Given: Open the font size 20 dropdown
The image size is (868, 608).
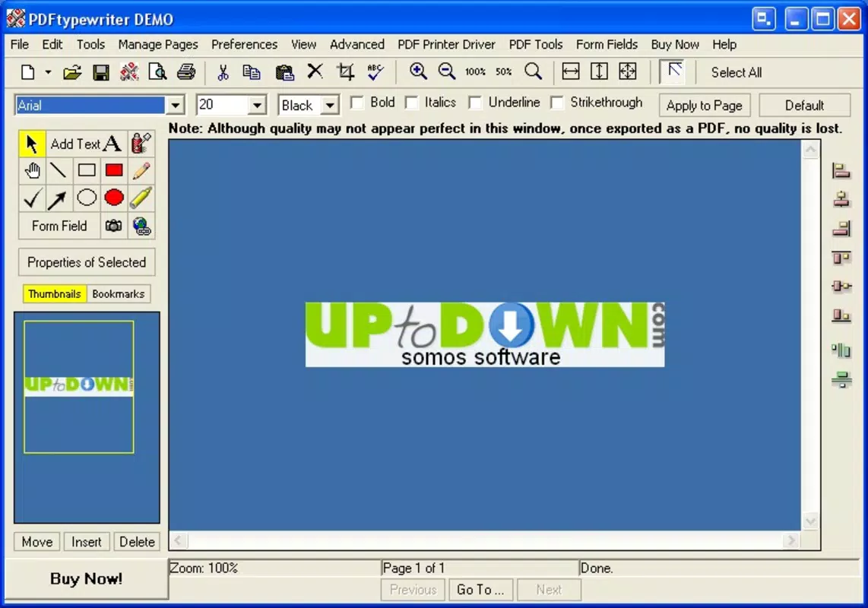Looking at the screenshot, I should coord(257,105).
